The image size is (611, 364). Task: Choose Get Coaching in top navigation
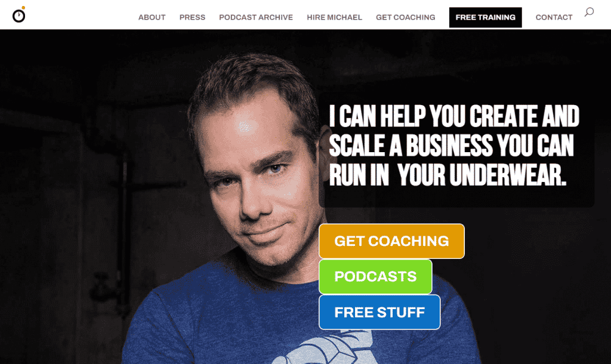[406, 17]
